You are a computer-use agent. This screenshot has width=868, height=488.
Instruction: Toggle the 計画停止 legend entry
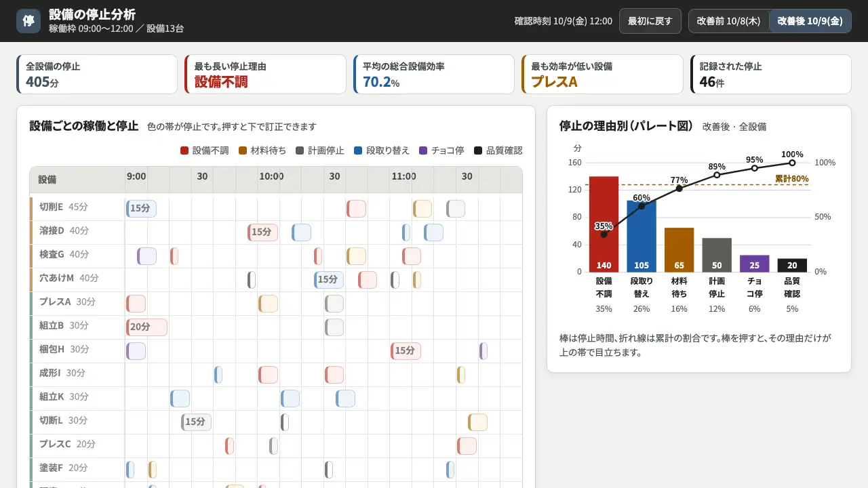320,150
